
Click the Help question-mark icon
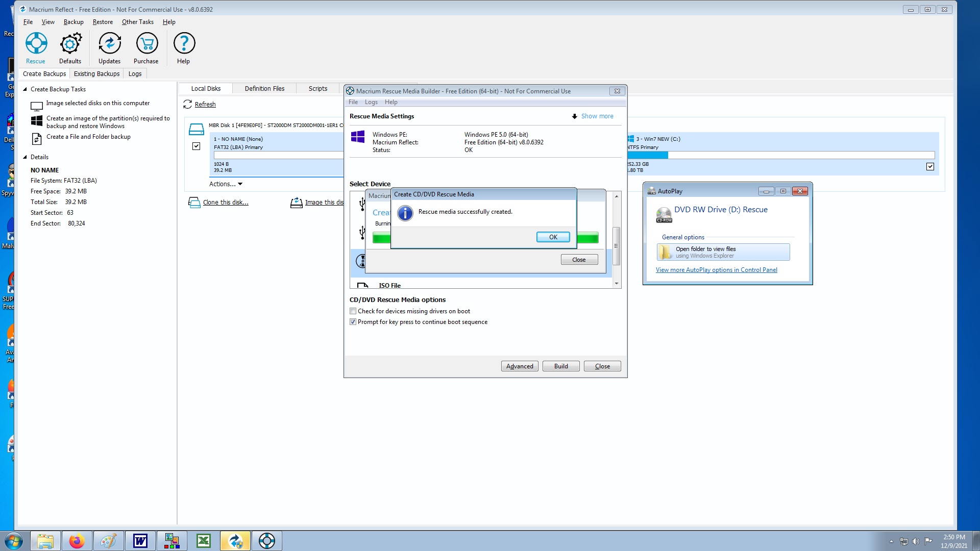coord(184,43)
